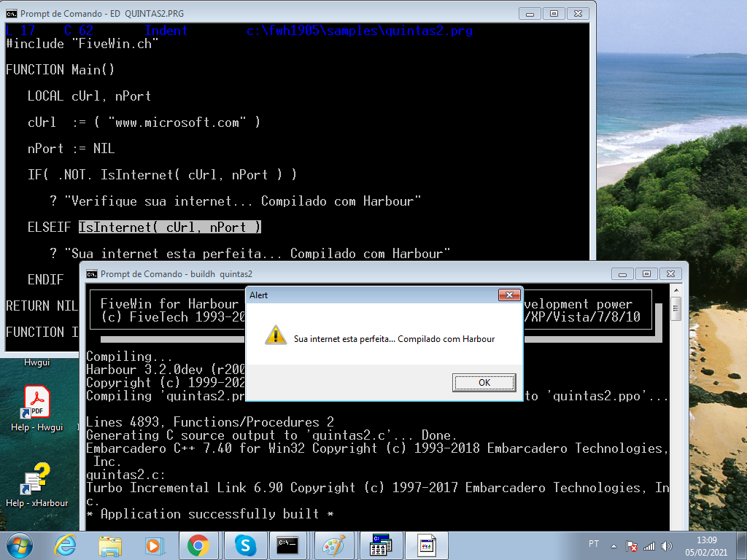Open Windows Explorer folder on taskbar
747x560 pixels.
110,545
